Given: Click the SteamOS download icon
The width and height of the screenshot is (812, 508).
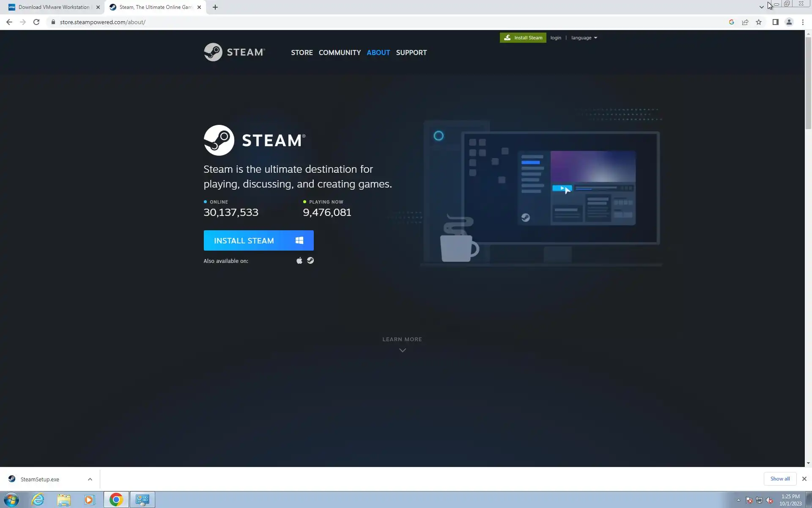Looking at the screenshot, I should pos(310,261).
